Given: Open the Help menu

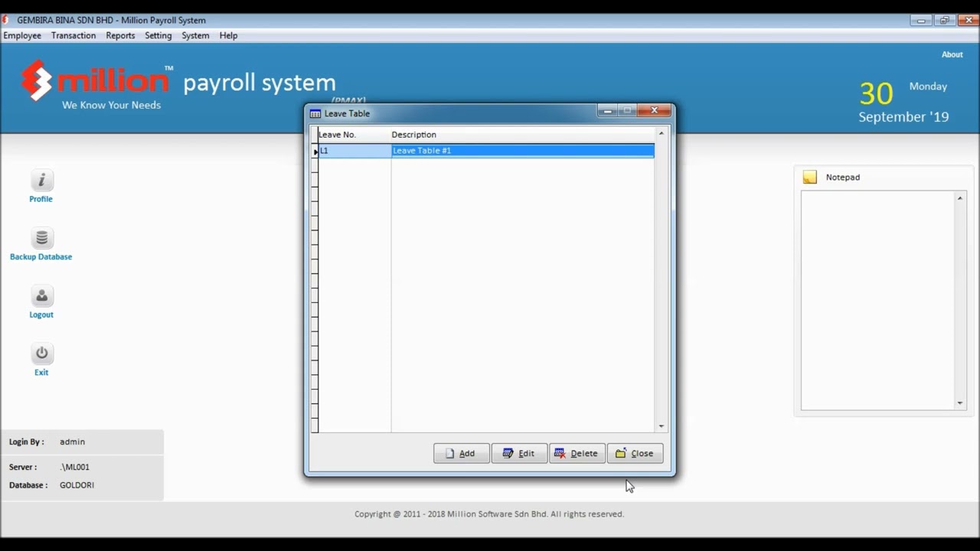Looking at the screenshot, I should click(228, 35).
